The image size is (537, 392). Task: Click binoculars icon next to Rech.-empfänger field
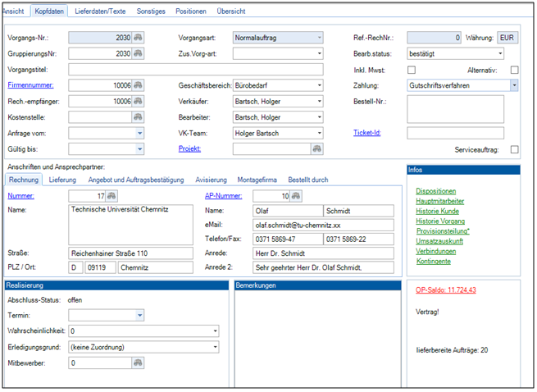point(139,101)
